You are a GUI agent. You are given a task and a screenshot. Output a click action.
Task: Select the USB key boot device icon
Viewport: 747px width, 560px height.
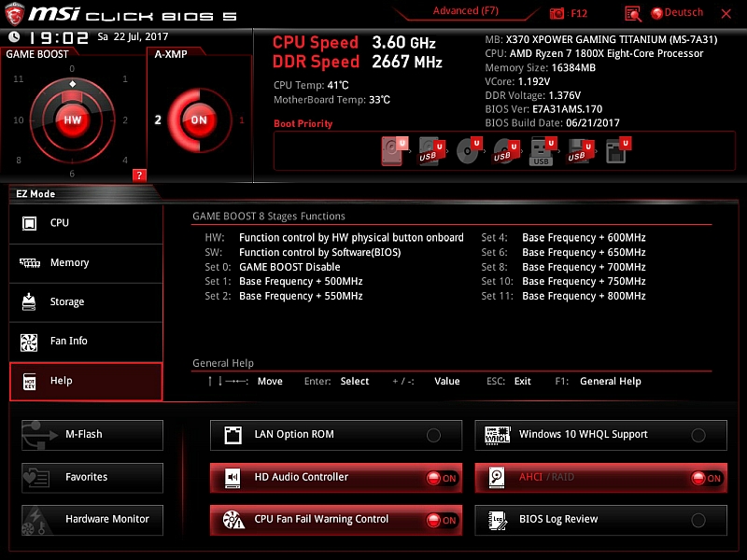tap(543, 151)
